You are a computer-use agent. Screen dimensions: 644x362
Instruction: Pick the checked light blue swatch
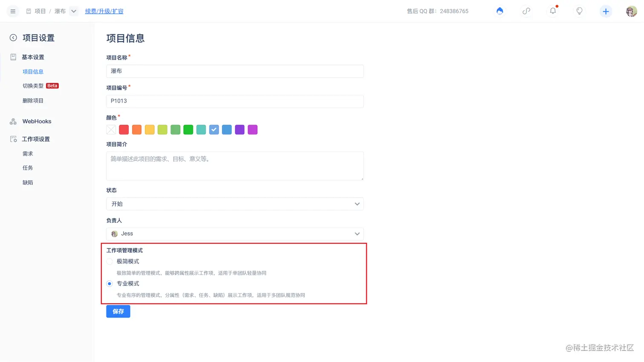[214, 130]
